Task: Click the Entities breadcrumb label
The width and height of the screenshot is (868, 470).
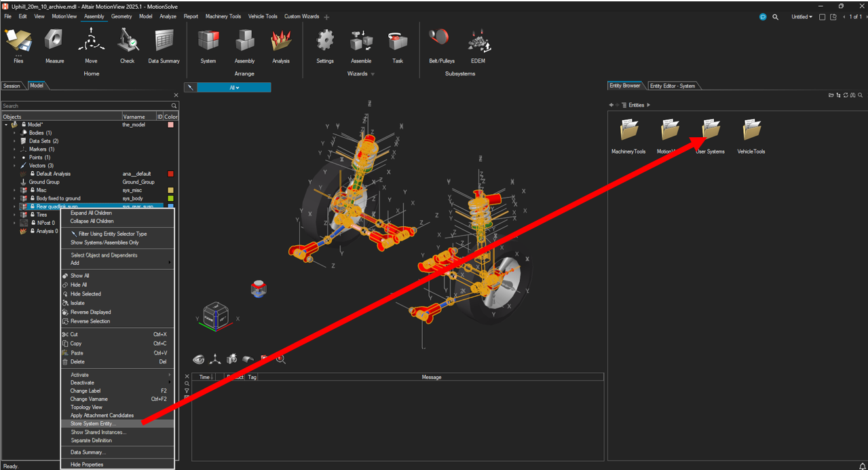Action: click(x=636, y=105)
